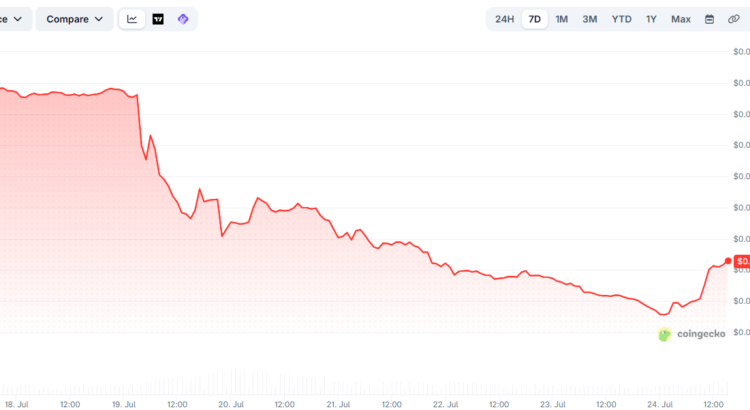
Task: Select the 3M time range
Action: click(590, 19)
